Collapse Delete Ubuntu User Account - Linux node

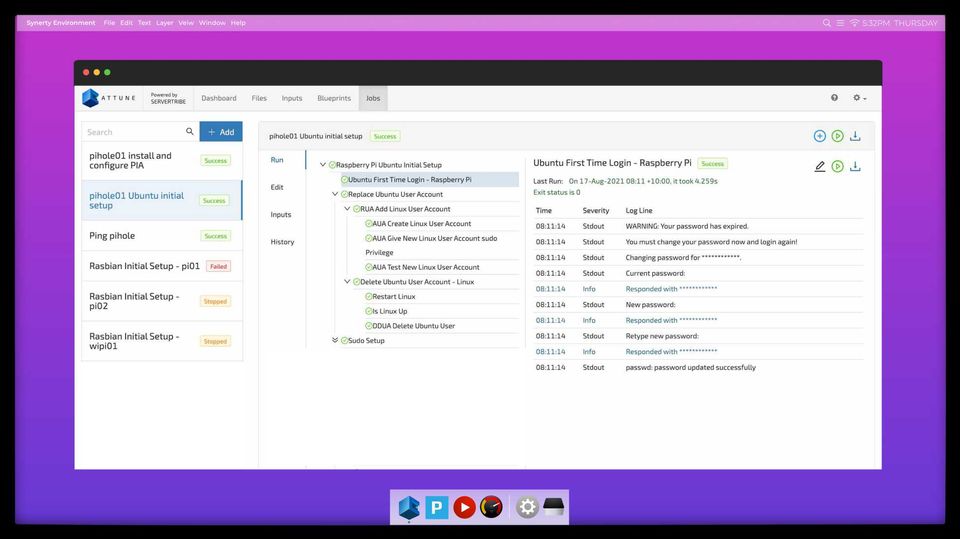coord(347,282)
